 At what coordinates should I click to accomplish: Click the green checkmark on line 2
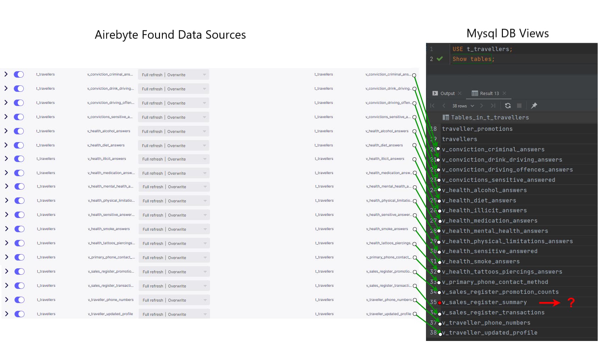[x=440, y=59]
